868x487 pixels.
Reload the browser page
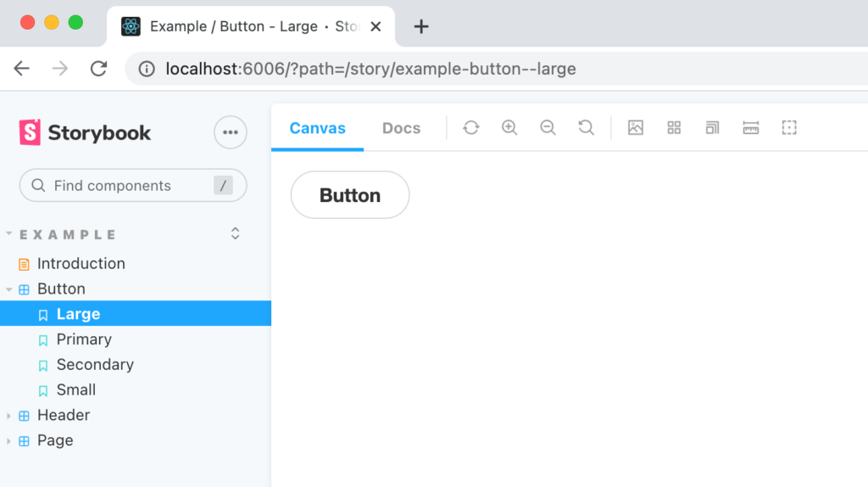(x=99, y=69)
